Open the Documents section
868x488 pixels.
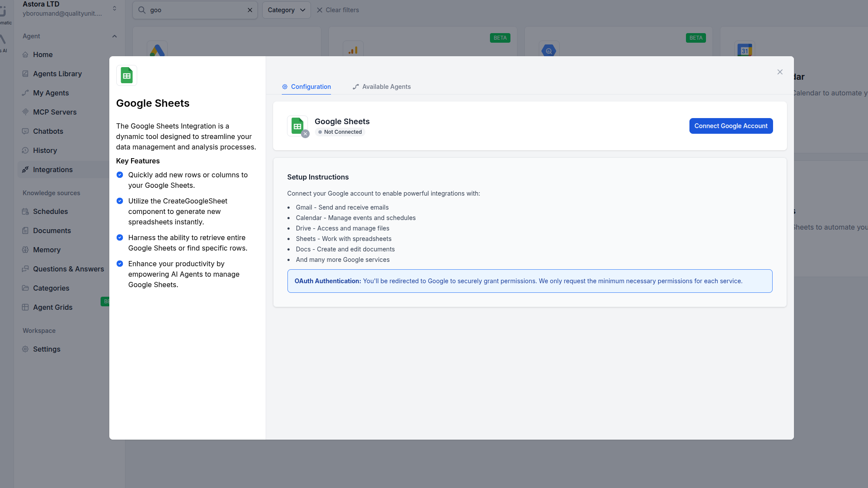tap(52, 230)
